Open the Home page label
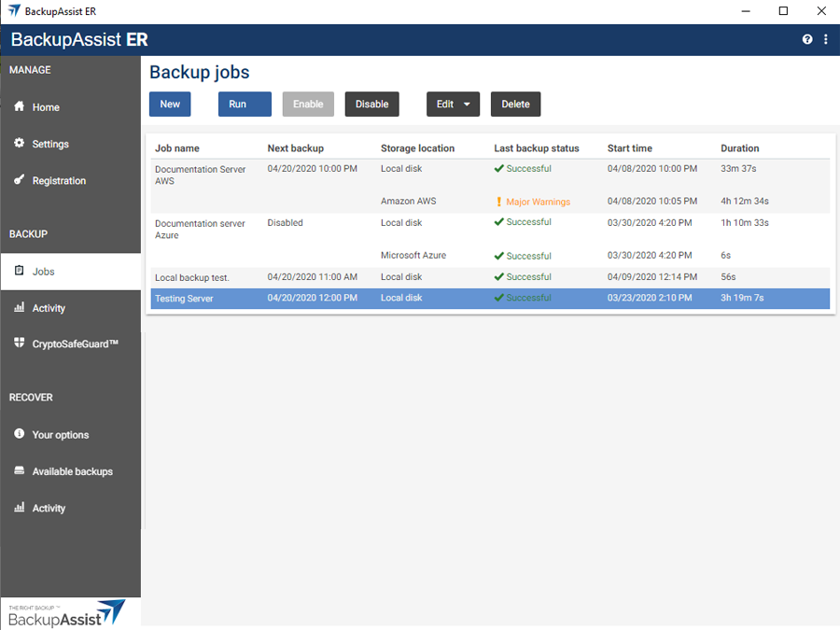Image resolution: width=840 pixels, height=630 pixels. tap(46, 107)
